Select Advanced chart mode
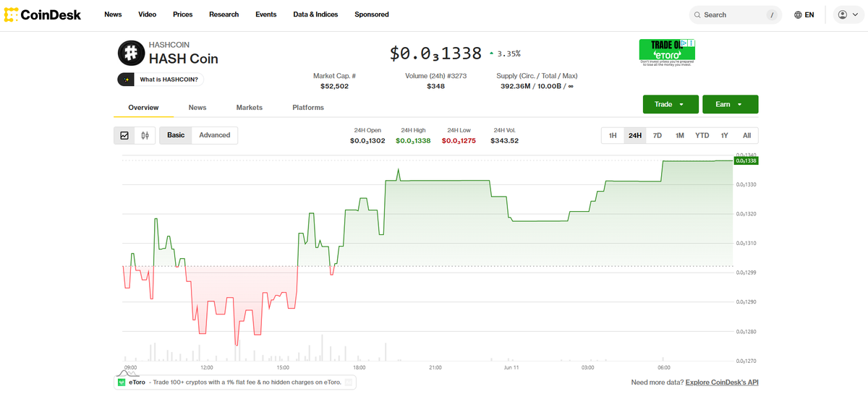This screenshot has height=394, width=868. 215,135
